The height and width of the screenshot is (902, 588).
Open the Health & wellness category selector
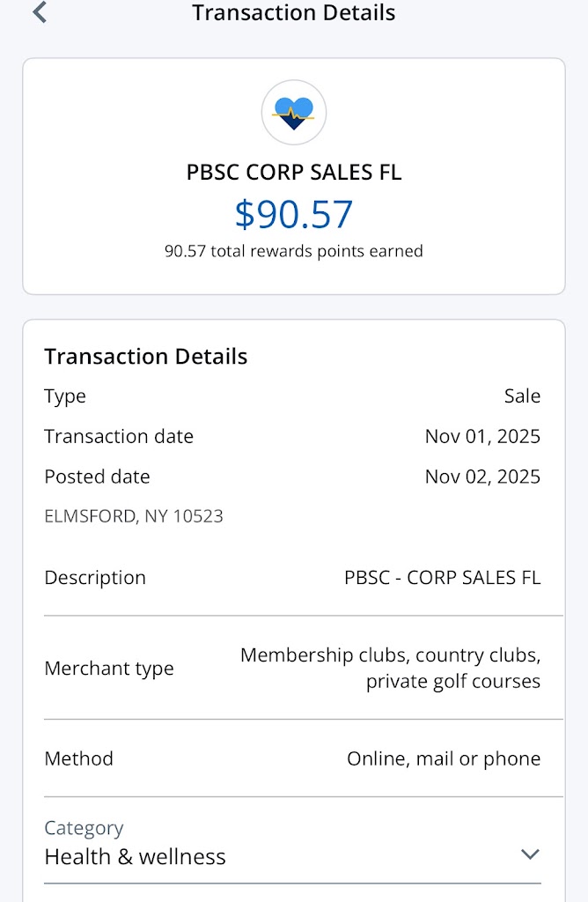click(x=136, y=857)
